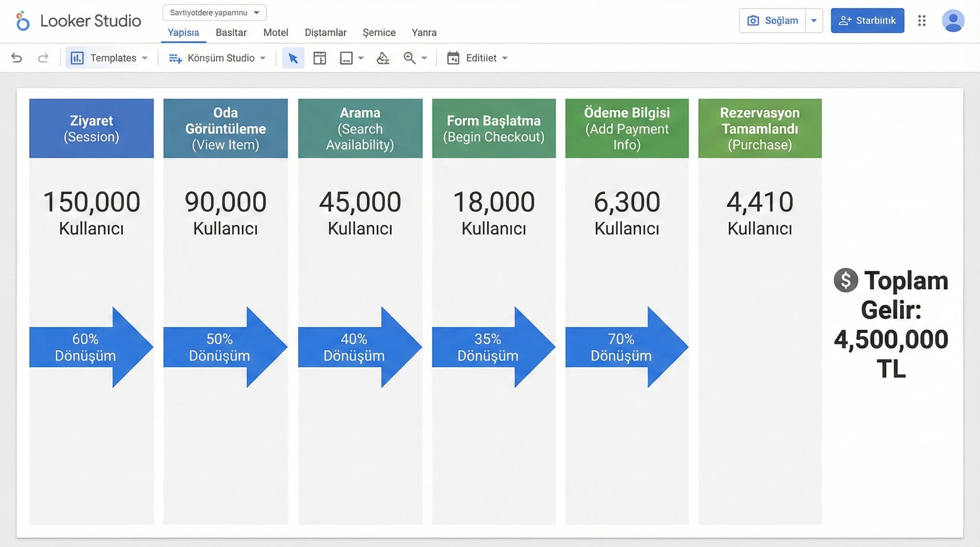The image size is (980, 547).
Task: Expand the Savtiyotdere yapamnu dropdown
Action: (214, 12)
